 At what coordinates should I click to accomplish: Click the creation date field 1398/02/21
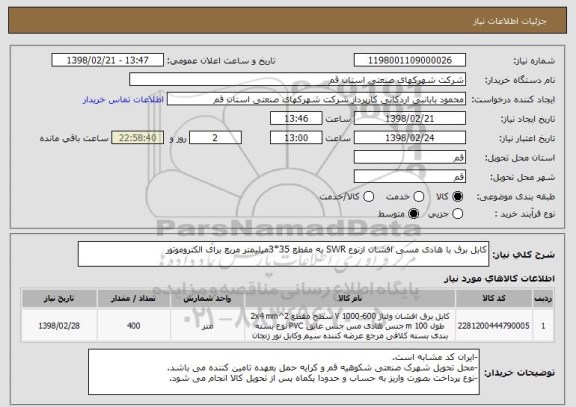[410, 119]
